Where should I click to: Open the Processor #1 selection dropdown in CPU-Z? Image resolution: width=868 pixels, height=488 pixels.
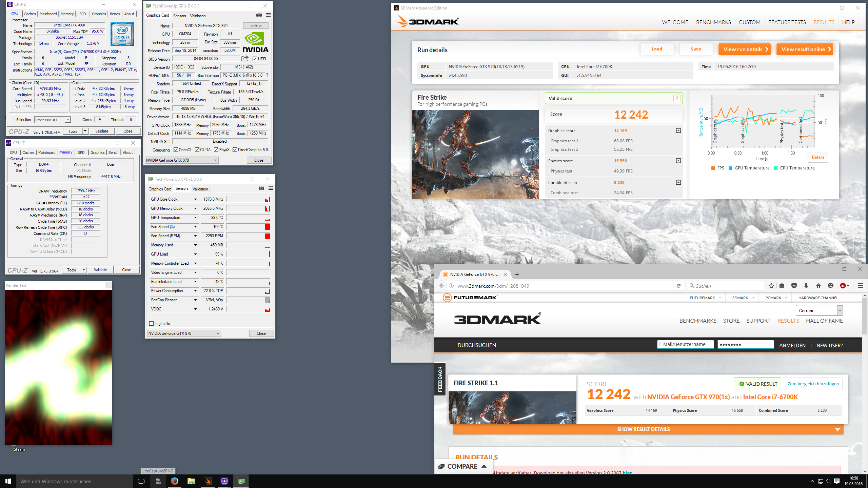point(53,120)
